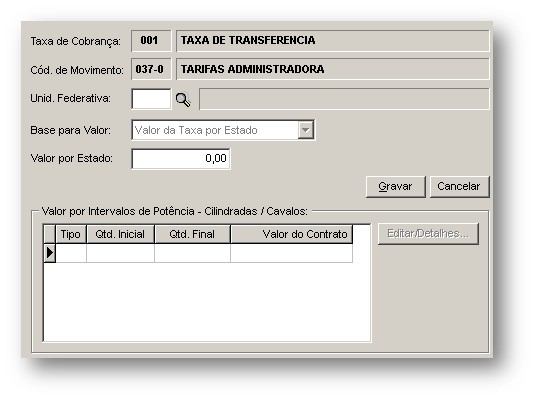This screenshot has height=400, width=535.
Task: Click the TARIFAS ADMINISTRADORA description field
Action: [x=333, y=70]
